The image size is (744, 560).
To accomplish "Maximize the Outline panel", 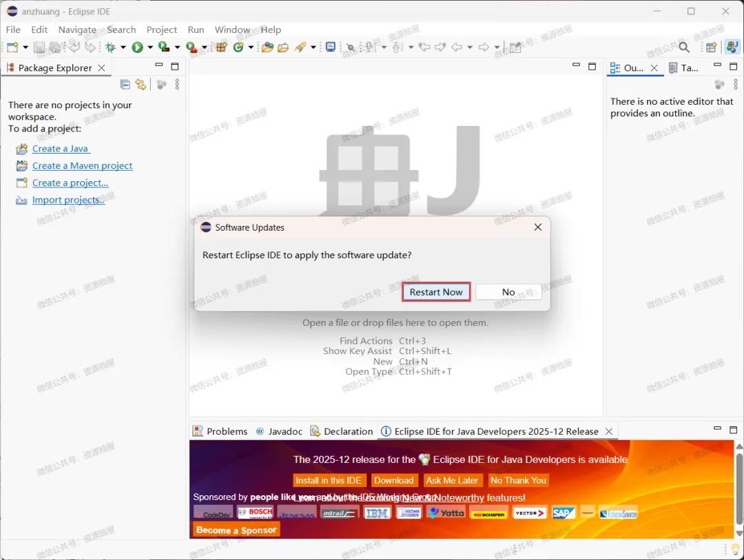I will tap(733, 66).
